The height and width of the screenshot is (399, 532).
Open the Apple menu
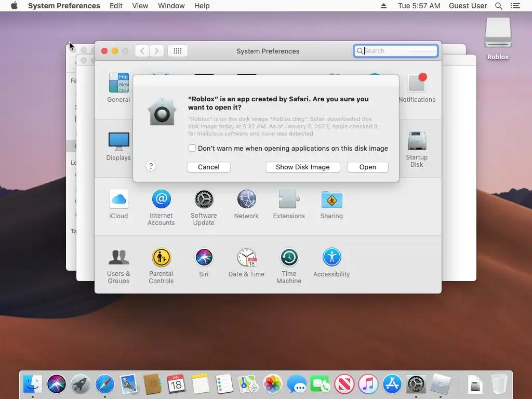14,6
